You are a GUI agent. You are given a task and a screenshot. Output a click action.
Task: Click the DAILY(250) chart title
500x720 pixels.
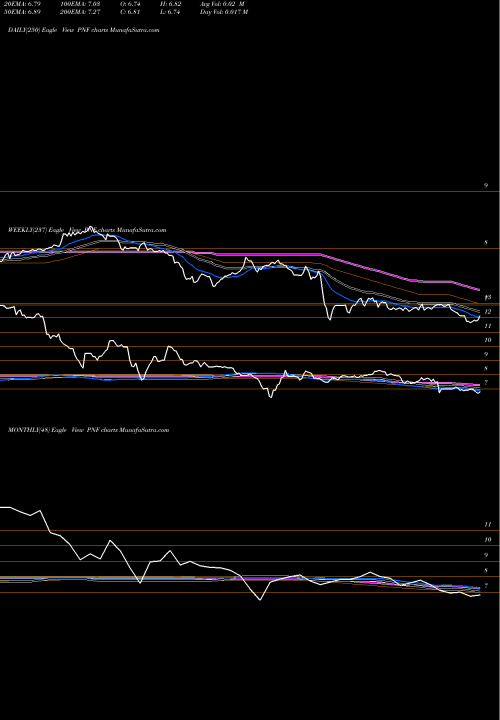tap(84, 30)
